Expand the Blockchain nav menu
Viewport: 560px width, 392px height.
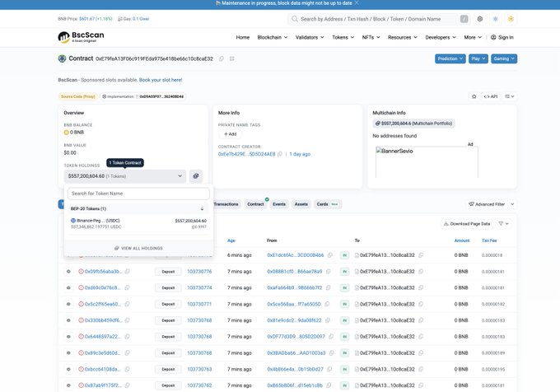tap(273, 37)
